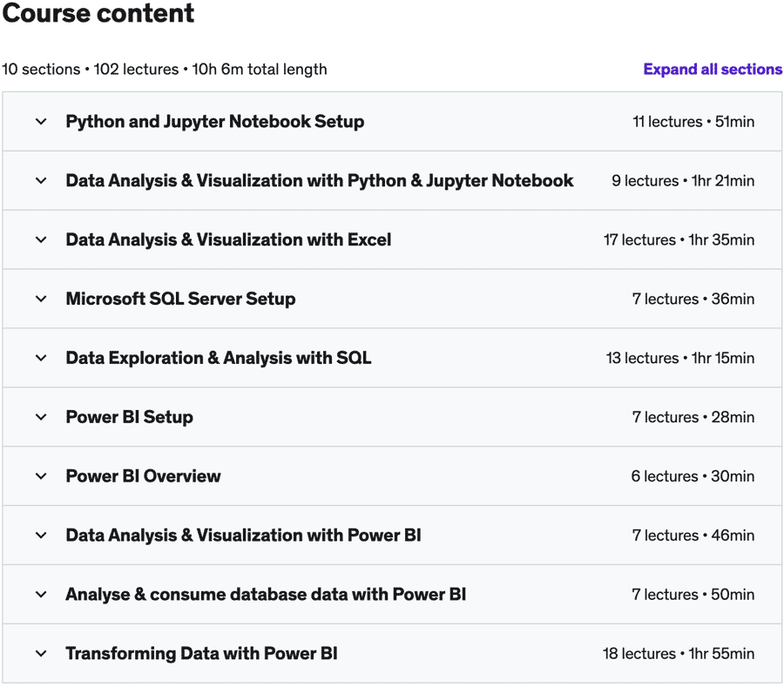This screenshot has width=784, height=687.
Task: Click the 18 lectures • 1hr 55min text
Action: click(x=679, y=653)
